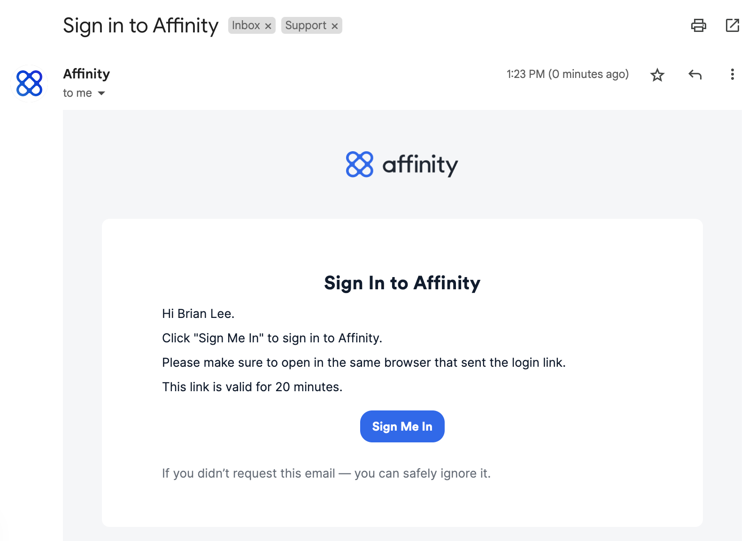Remove the Support label with its x

(335, 26)
